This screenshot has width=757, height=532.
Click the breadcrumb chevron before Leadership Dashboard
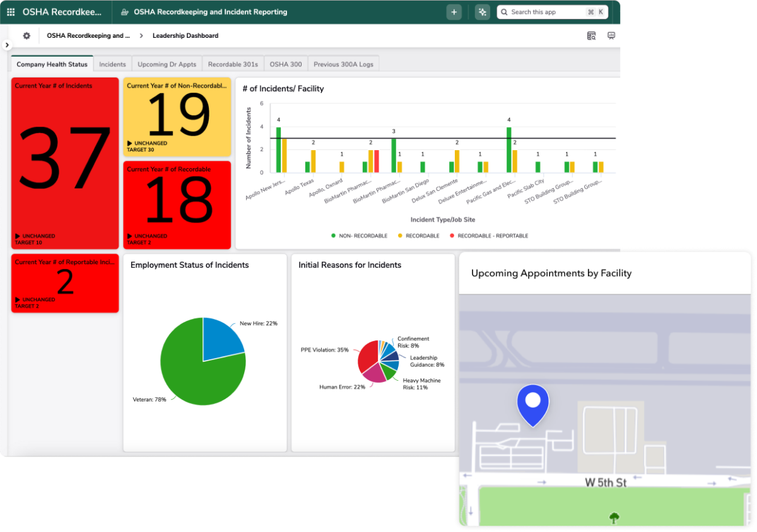click(x=140, y=35)
